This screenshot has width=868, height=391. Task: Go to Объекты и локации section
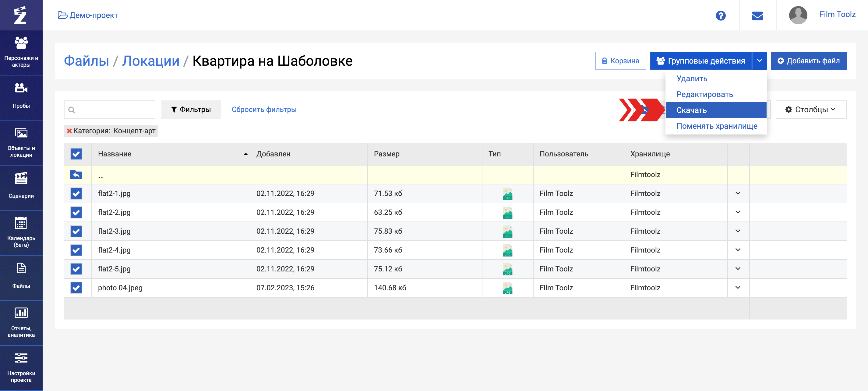pos(21,142)
